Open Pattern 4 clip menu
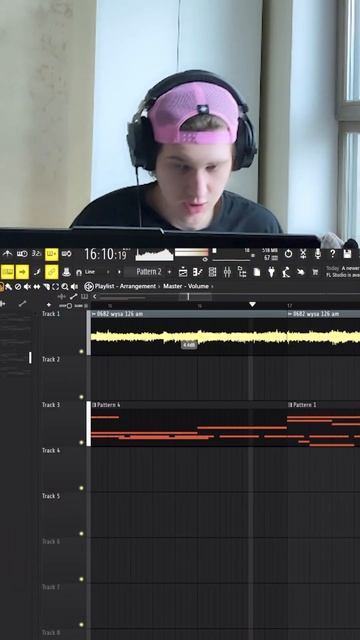This screenshot has width=360, height=640. point(94,405)
